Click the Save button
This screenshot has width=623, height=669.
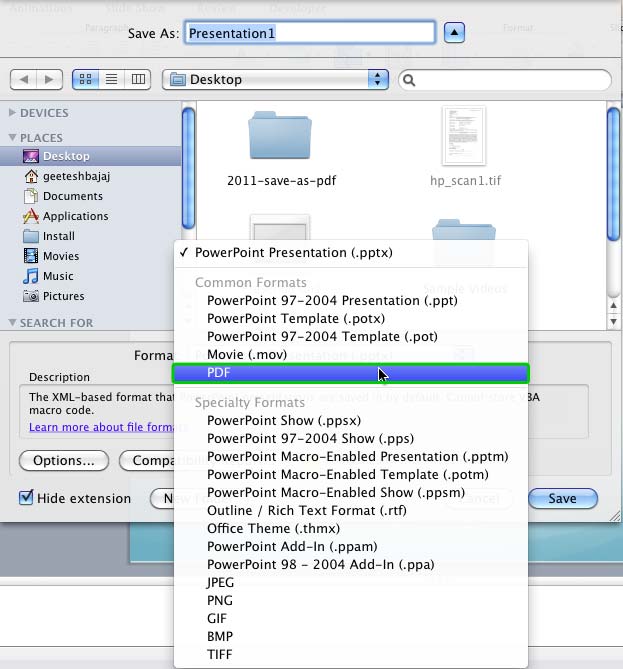(562, 498)
